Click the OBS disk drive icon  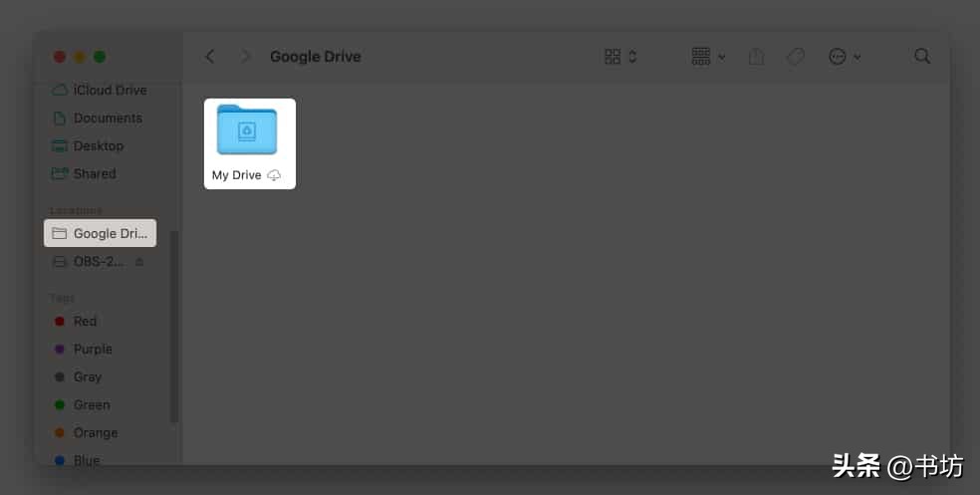click(60, 261)
